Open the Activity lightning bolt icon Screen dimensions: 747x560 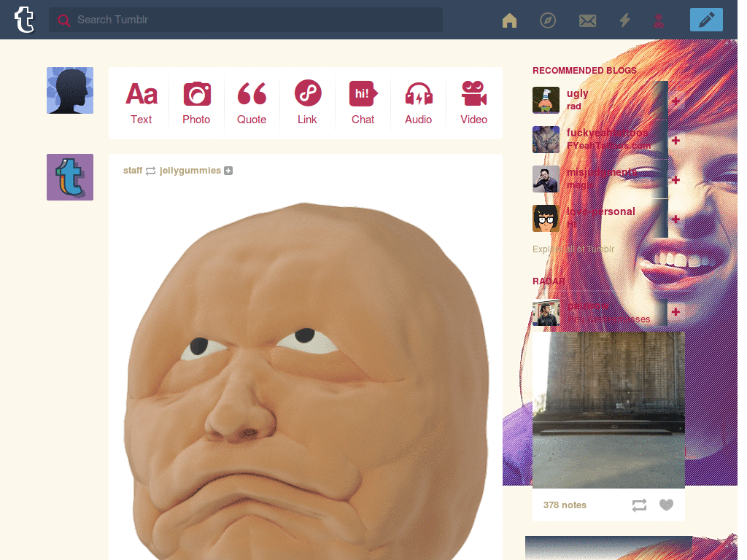click(624, 20)
